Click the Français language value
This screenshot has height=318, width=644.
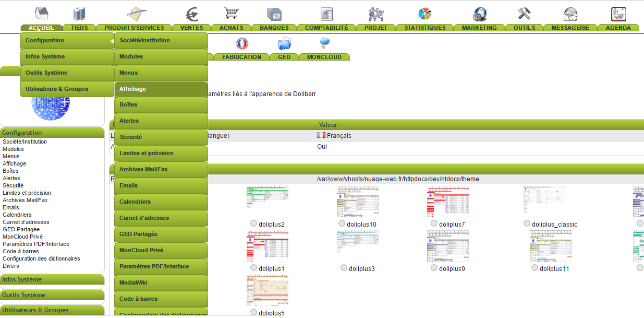point(339,135)
